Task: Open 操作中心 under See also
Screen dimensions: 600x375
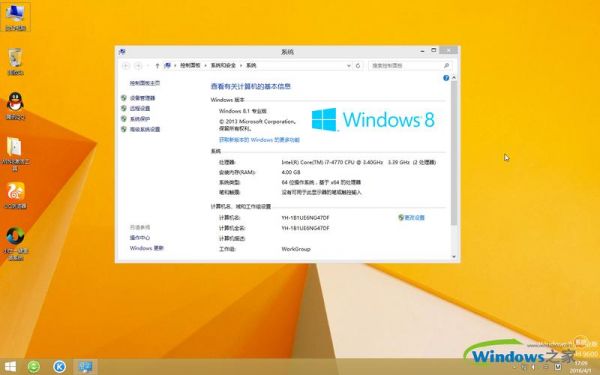Action: pyautogui.click(x=140, y=238)
